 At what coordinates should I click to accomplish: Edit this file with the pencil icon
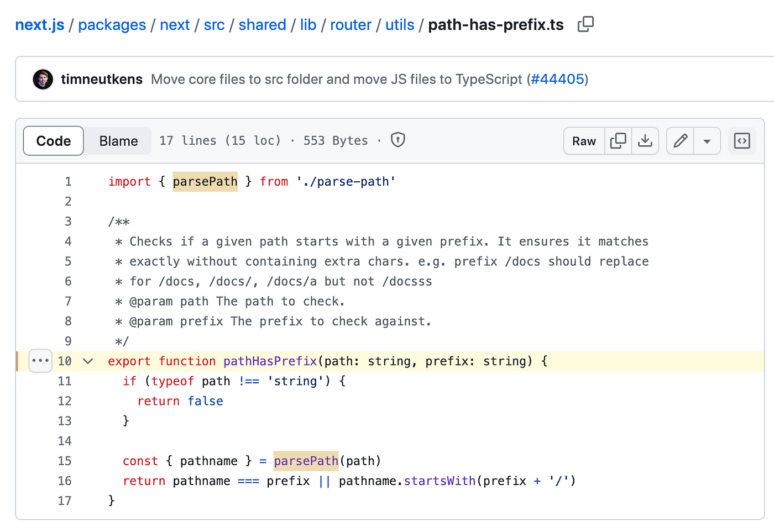[681, 141]
